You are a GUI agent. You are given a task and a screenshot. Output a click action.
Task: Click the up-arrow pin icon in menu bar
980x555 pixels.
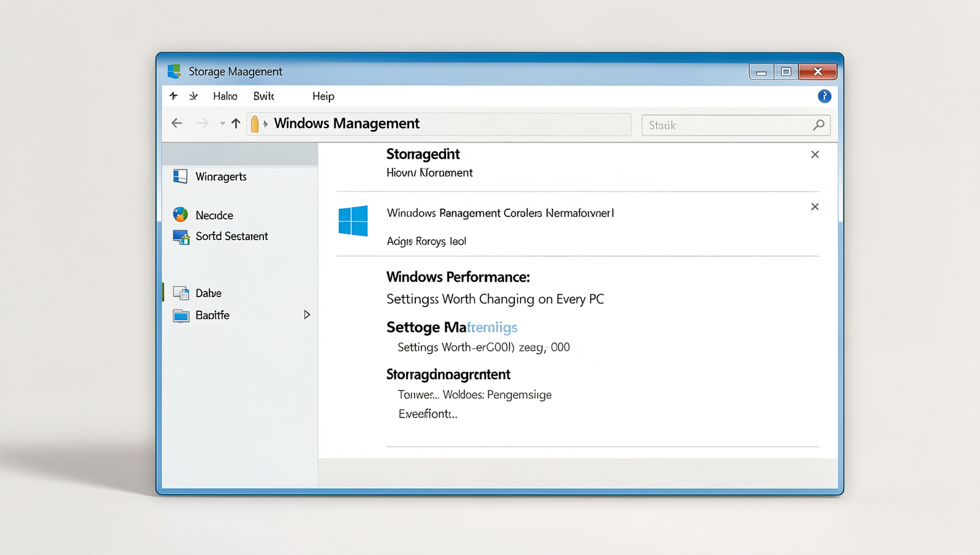coord(174,96)
